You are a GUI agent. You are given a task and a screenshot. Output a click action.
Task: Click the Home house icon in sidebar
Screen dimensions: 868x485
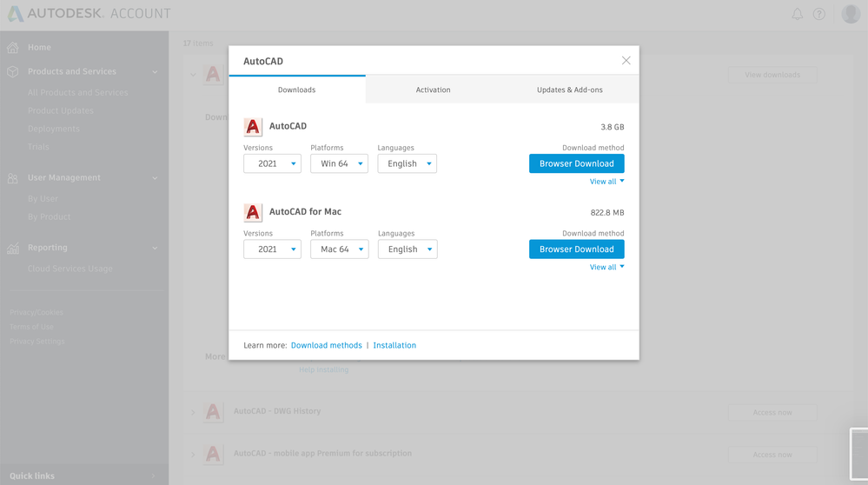pos(13,48)
